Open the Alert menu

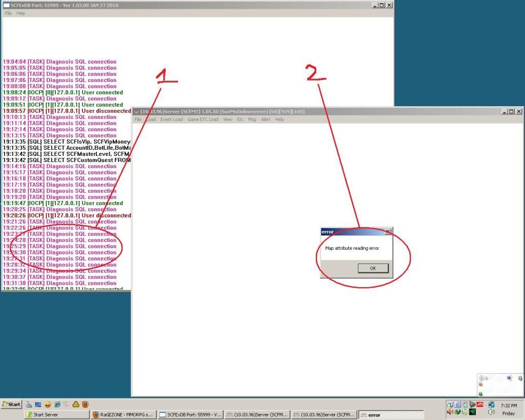pyautogui.click(x=266, y=119)
